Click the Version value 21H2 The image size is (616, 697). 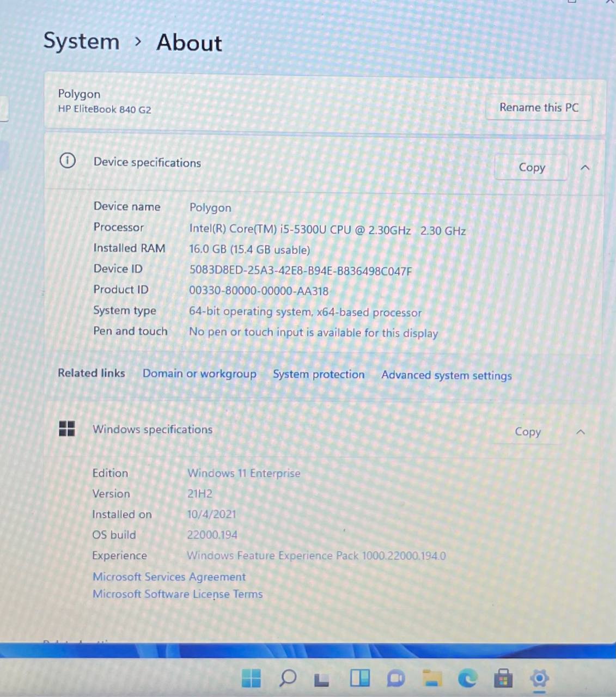(200, 494)
